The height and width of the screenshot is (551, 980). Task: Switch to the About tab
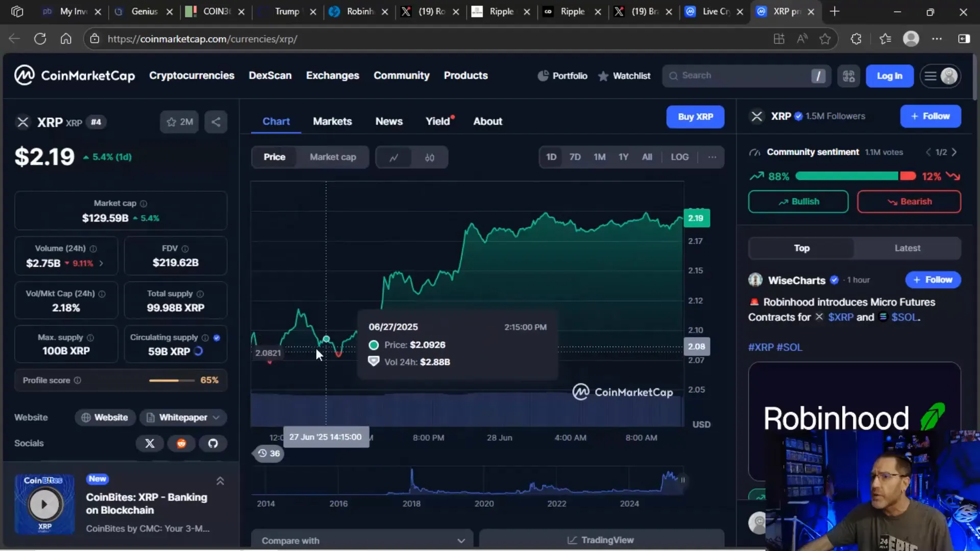(487, 121)
